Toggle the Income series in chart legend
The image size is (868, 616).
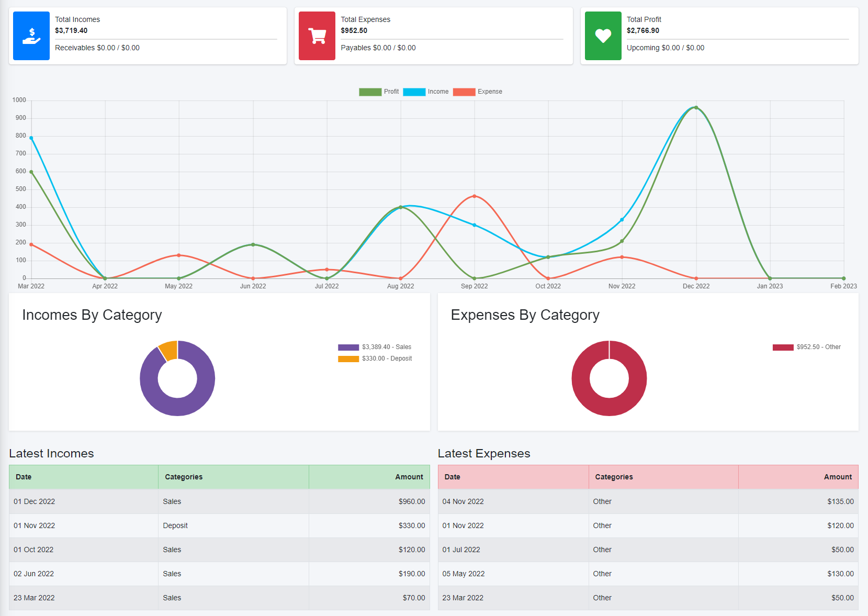(425, 92)
